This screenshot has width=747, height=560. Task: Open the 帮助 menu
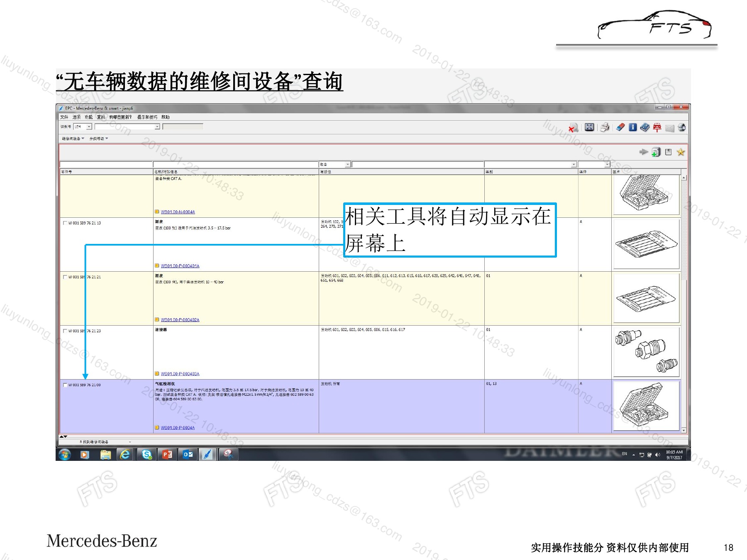(165, 117)
